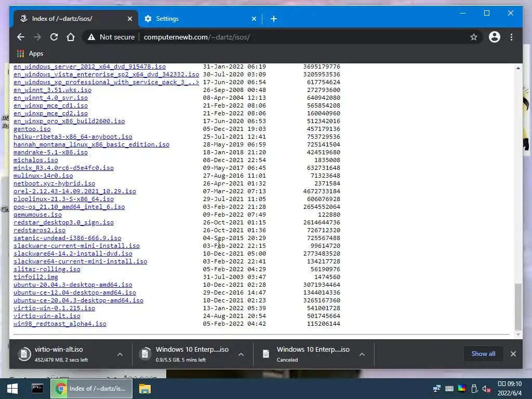Click the scrollbar up arrow

(x=518, y=68)
